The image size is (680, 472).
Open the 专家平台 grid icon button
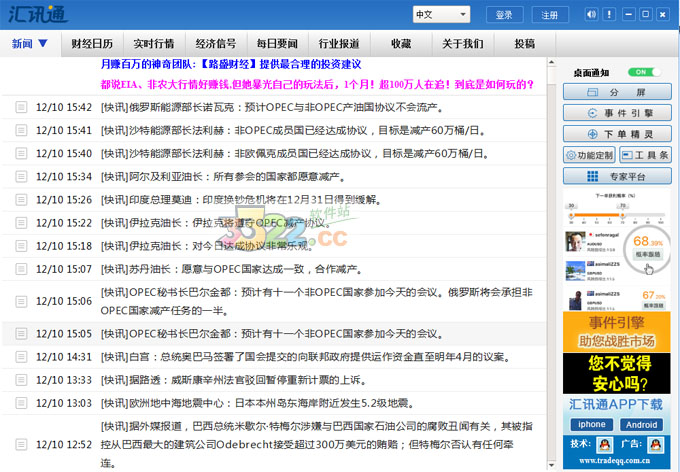coord(616,176)
